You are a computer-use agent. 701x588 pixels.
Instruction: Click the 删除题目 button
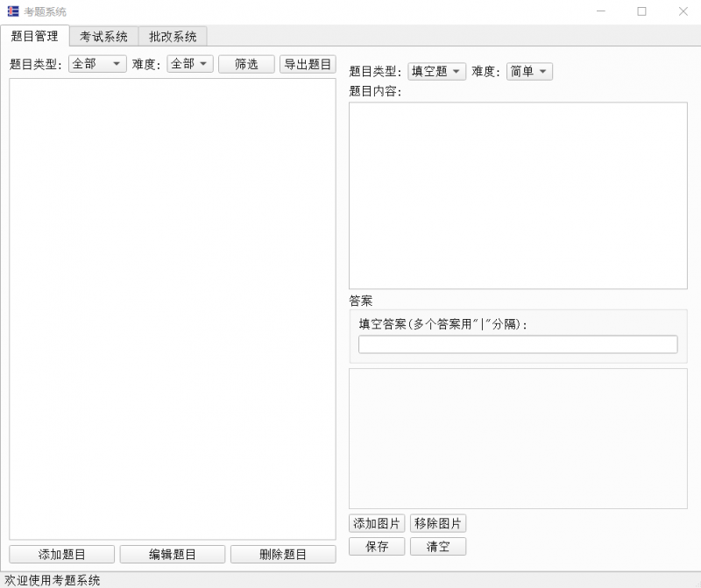click(x=283, y=554)
